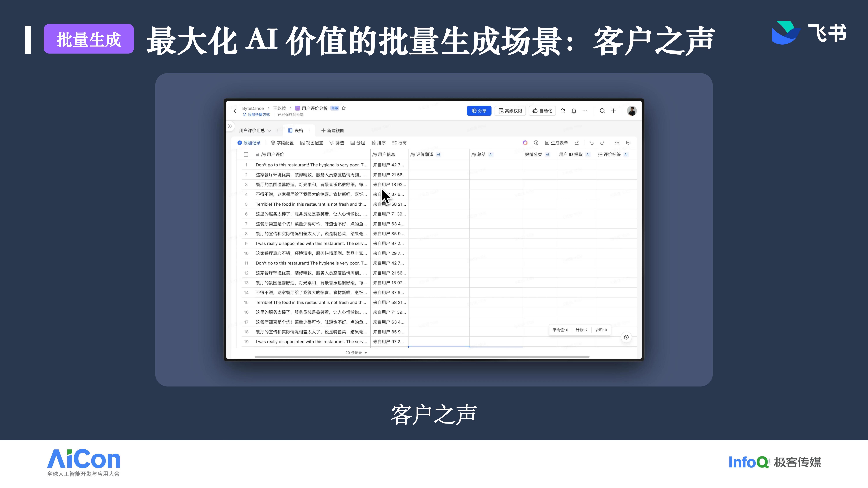The width and height of the screenshot is (868, 488).
Task: Open the more options ellipsis menu
Action: point(585,111)
